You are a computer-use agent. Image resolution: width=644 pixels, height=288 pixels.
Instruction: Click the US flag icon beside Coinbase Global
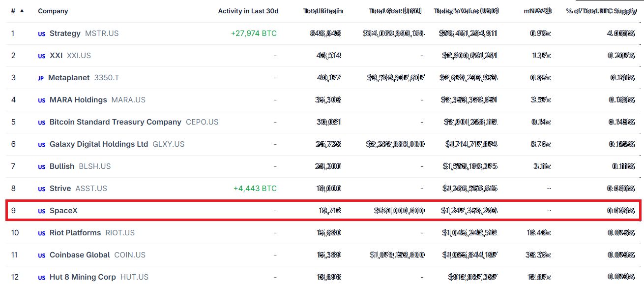click(x=42, y=256)
